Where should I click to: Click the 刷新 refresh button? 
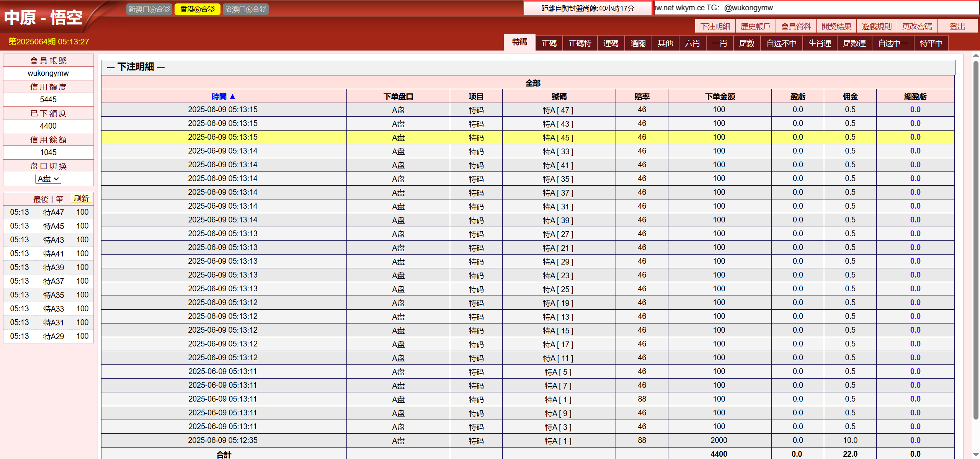(x=82, y=198)
